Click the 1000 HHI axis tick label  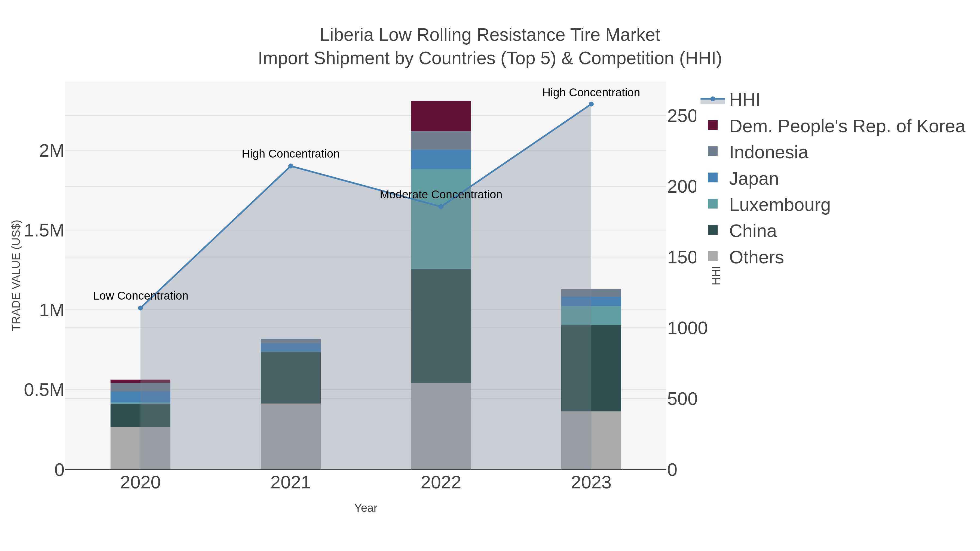687,328
